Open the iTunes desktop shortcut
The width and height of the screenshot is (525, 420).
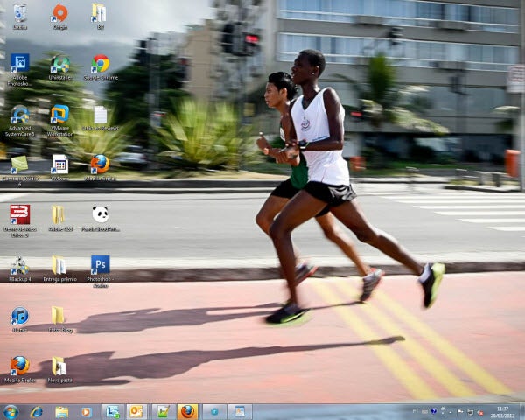[x=19, y=316]
